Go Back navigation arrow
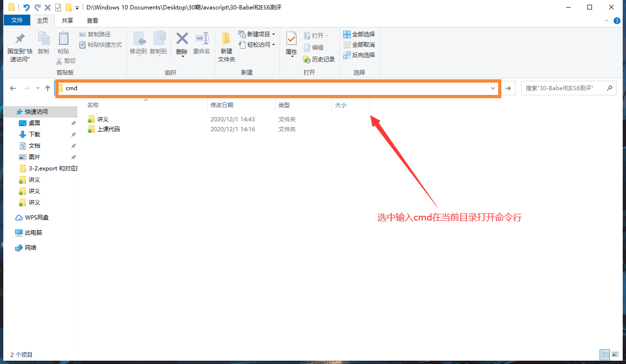This screenshot has height=364, width=626. (x=13, y=88)
